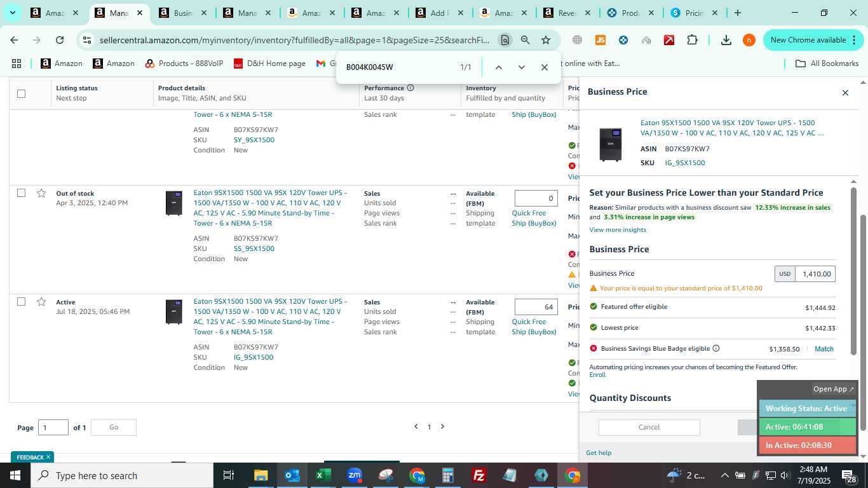This screenshot has width=868, height=488.
Task: Go to next inventory page arrow
Action: coord(443,427)
